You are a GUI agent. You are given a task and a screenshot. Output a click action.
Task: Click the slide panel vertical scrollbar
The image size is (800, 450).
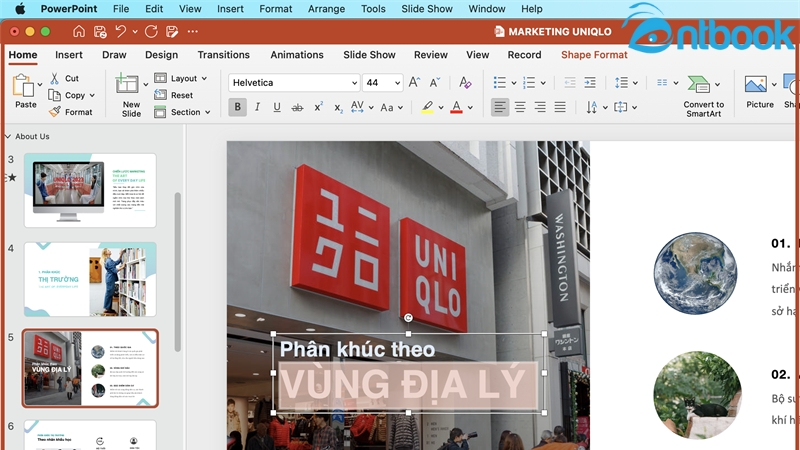(178, 272)
